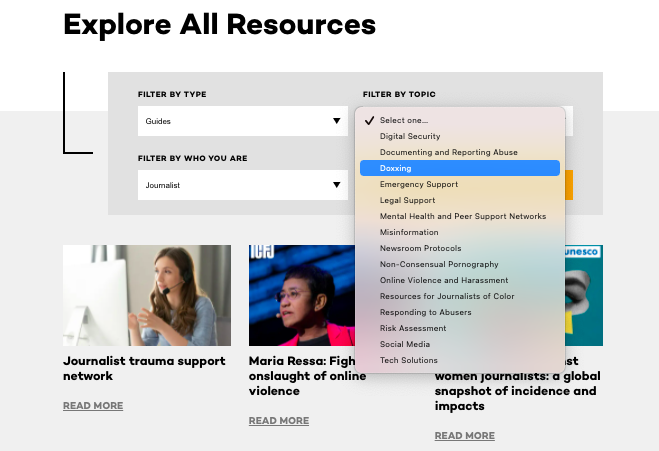Select Risk Assessment topic
659x451 pixels.
(x=460, y=328)
